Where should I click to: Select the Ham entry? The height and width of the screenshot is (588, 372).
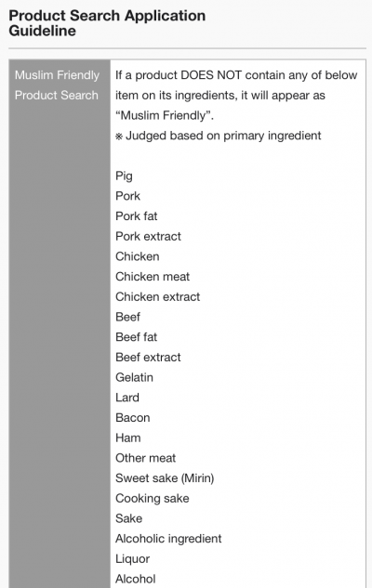[x=128, y=438]
